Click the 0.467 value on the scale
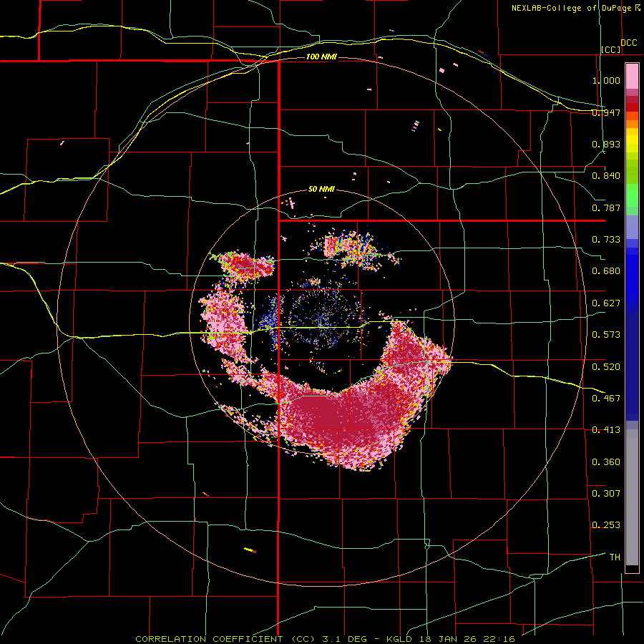This screenshot has height=644, width=644. (606, 398)
